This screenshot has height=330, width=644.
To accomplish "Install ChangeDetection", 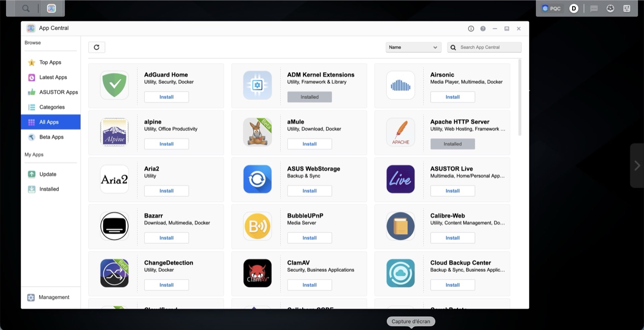I will (x=167, y=285).
